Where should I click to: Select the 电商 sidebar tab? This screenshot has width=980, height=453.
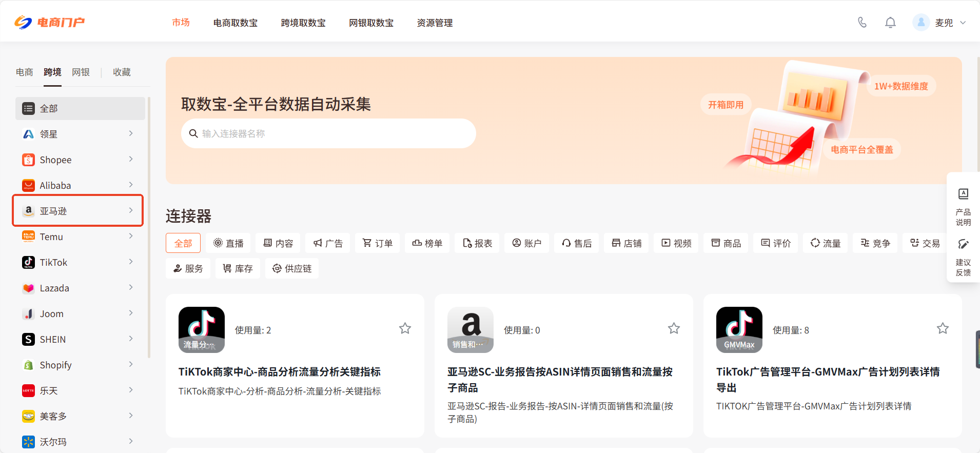24,72
